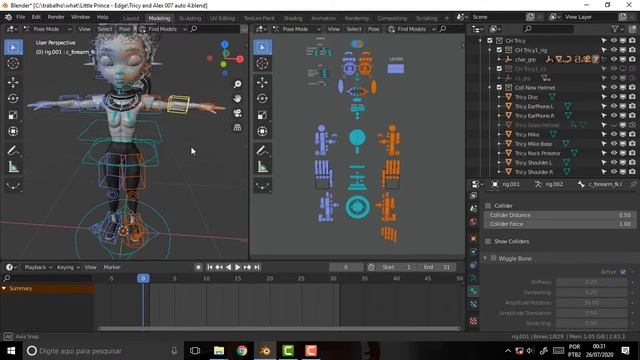Open the Render menu

[x=56, y=17]
